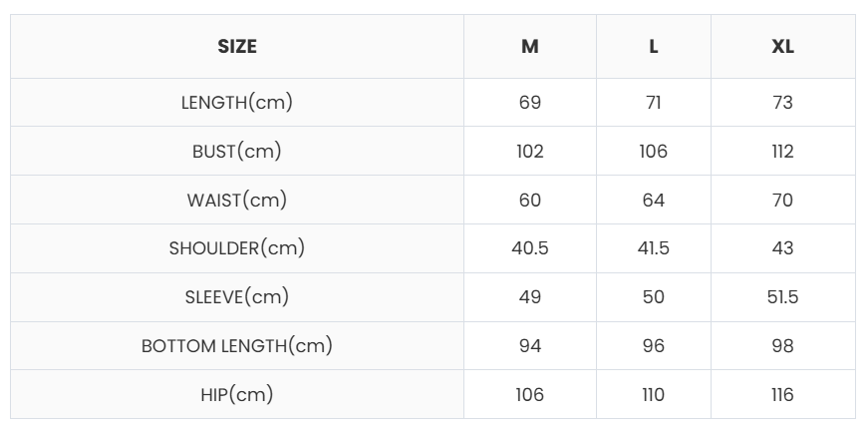
Task: Click the L waist value 64
Action: pyautogui.click(x=654, y=201)
